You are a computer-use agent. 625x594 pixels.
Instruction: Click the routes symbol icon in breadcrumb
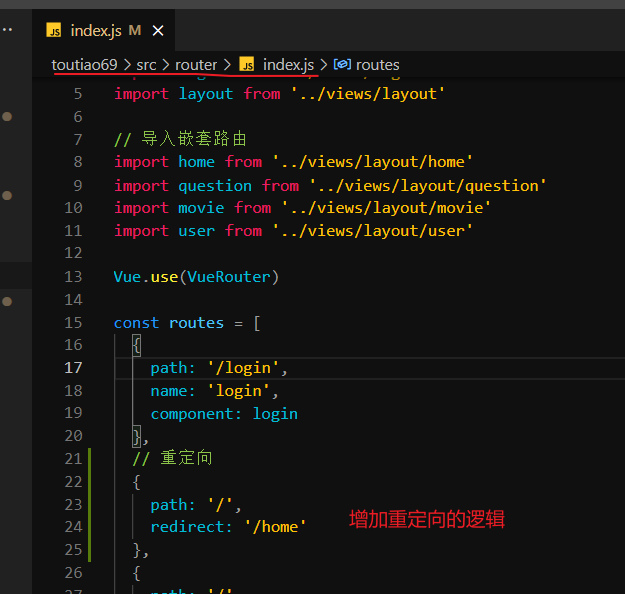click(342, 64)
